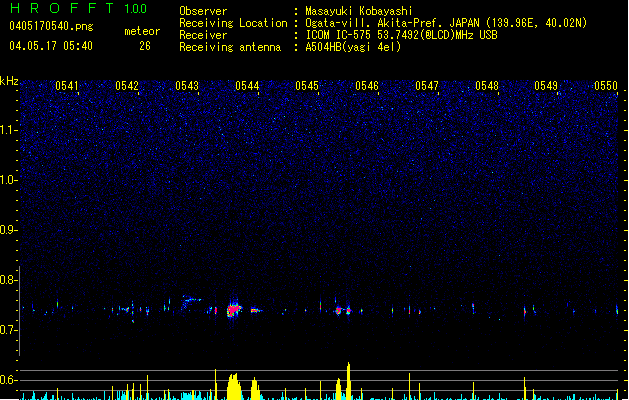Click the 0550 time marker

[606, 86]
